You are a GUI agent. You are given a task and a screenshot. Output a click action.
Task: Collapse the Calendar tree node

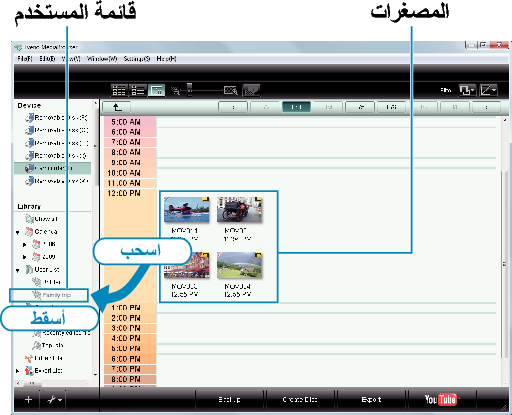tap(18, 232)
